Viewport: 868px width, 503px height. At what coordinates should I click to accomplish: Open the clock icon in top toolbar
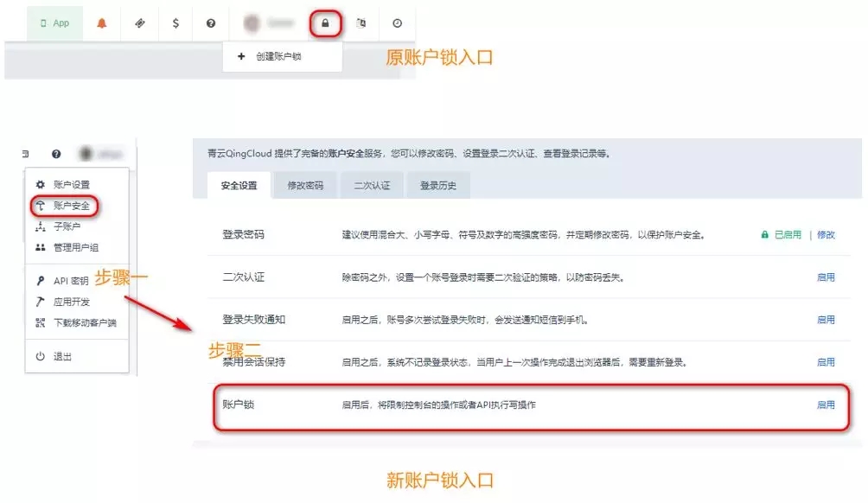click(397, 23)
